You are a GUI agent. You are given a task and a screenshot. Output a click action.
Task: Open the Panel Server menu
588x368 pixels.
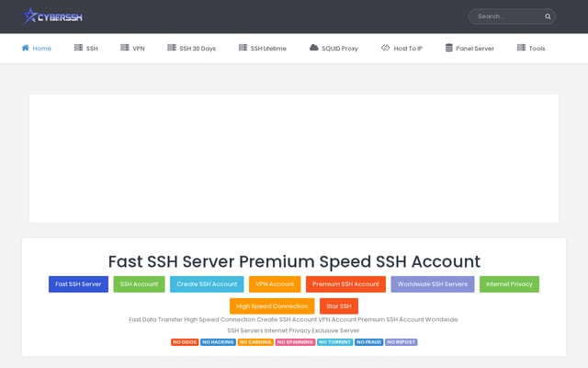pos(469,48)
